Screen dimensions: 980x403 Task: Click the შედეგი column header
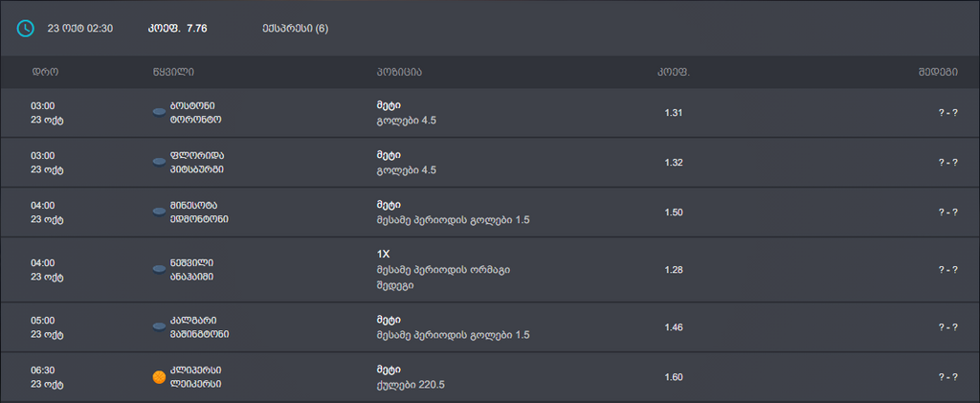(x=939, y=72)
